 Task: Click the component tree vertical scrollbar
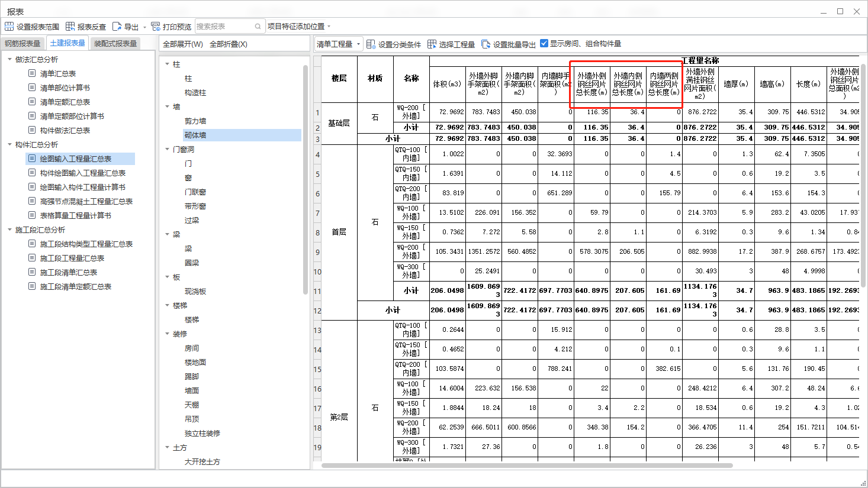(306, 179)
